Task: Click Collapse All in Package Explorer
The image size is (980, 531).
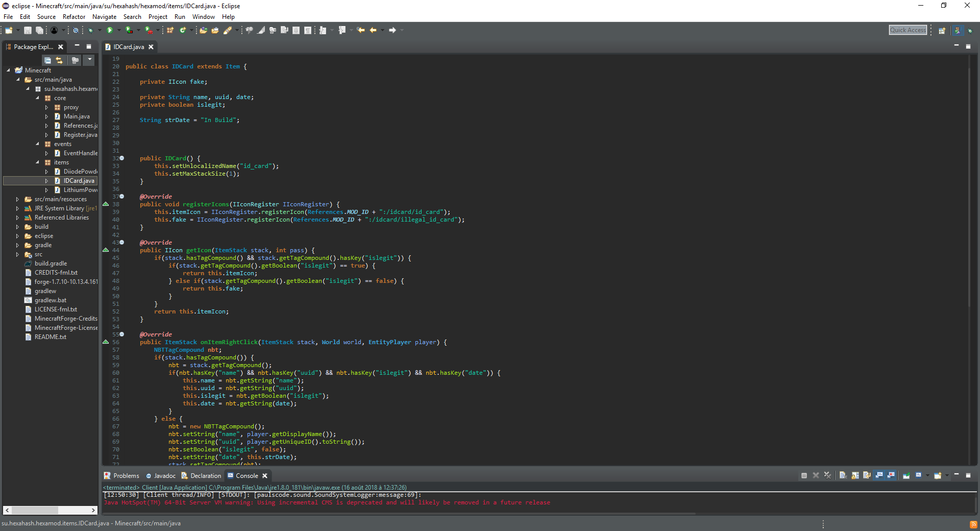Action: point(47,60)
